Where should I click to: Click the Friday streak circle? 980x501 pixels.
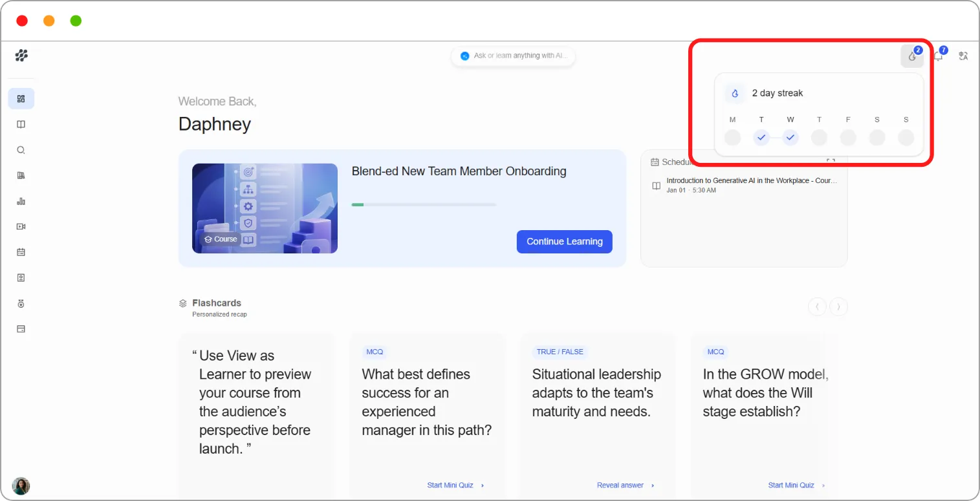tap(848, 138)
